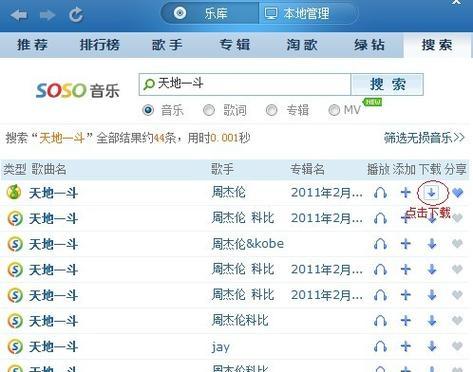Play the fully visible 周杰伦科比 track
The image size is (473, 372).
point(380,321)
